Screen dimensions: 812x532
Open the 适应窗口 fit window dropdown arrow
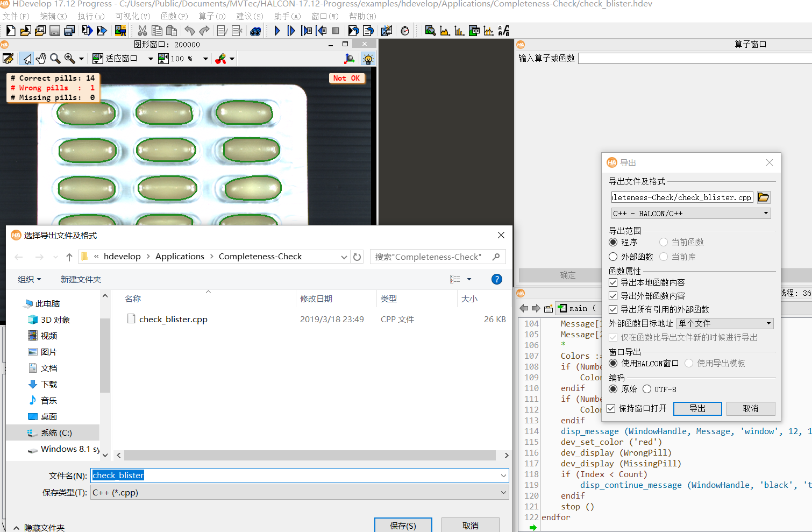pos(151,59)
